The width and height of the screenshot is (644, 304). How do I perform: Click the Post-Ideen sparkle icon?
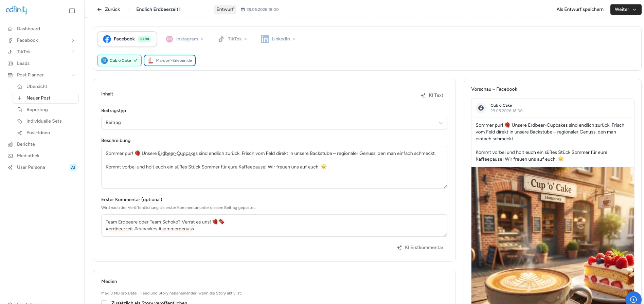coord(20,133)
